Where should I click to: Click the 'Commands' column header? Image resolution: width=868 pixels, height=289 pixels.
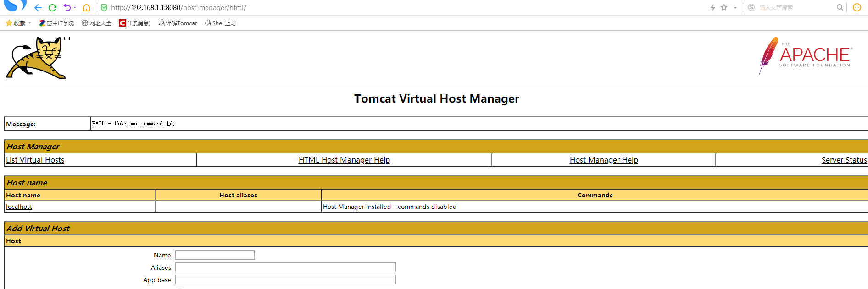[595, 195]
